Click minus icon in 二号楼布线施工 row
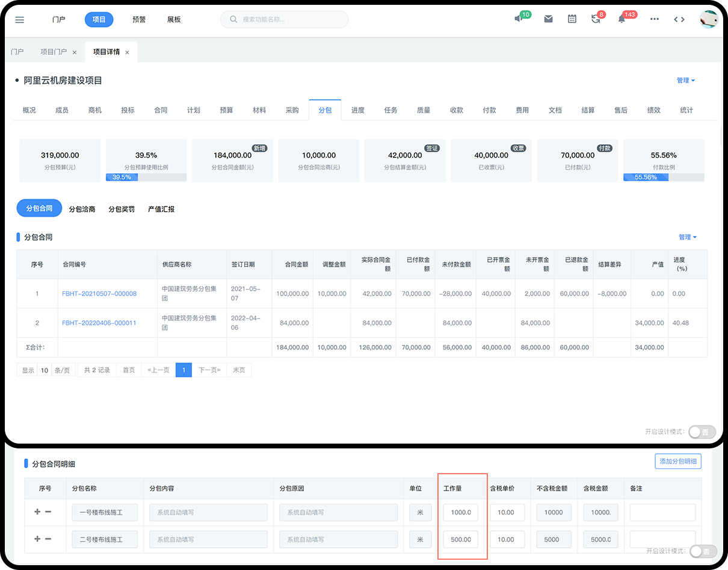728x570 pixels. [48, 539]
